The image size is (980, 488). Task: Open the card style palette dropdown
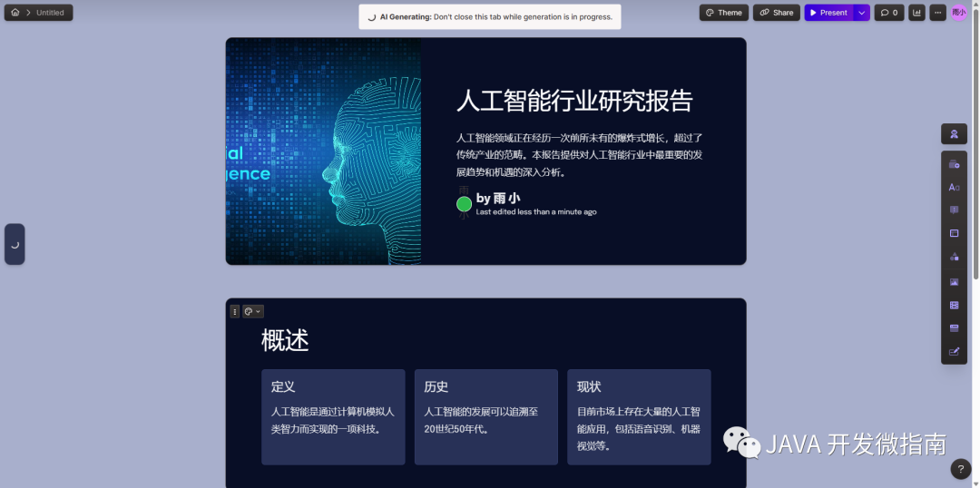252,311
